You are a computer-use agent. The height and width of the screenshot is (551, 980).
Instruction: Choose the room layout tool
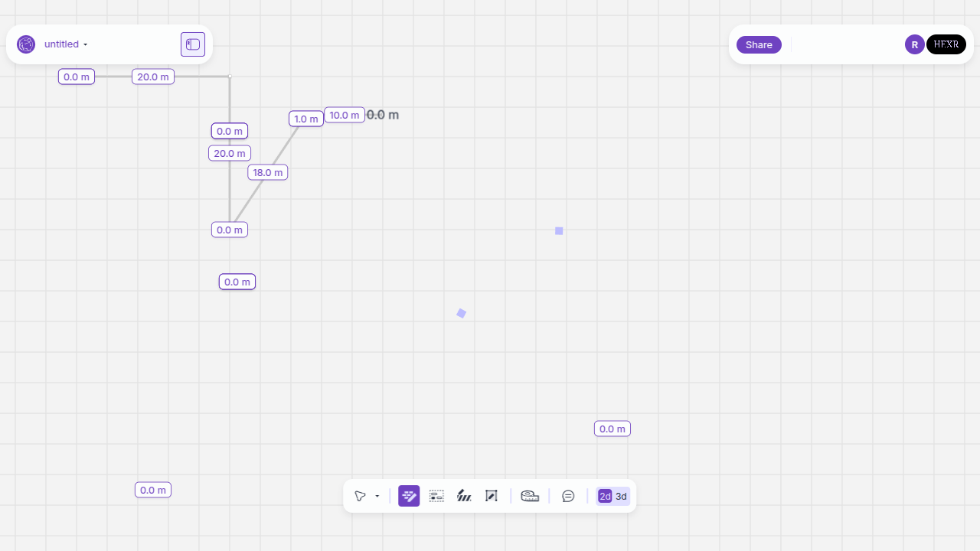(x=436, y=496)
